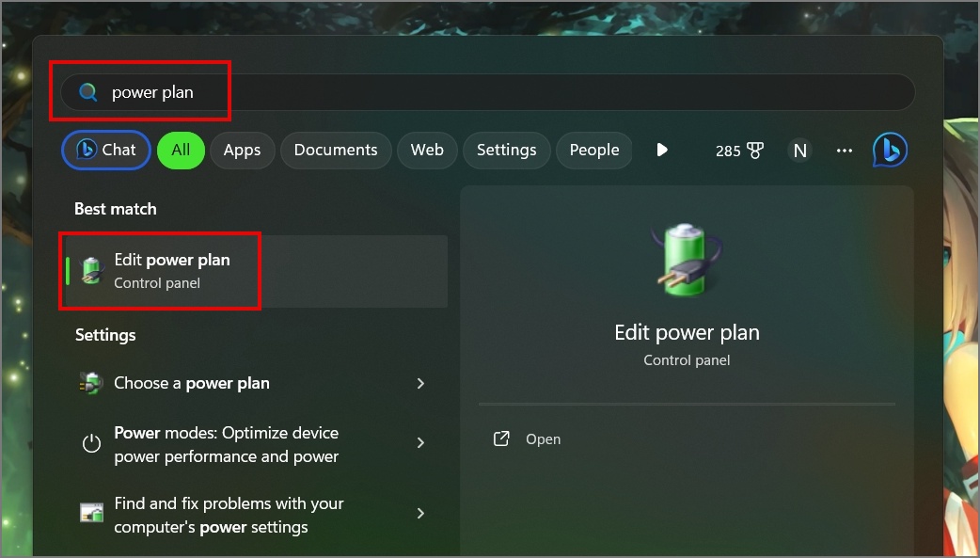Show more filters with the play arrow
Screen dimensions: 980x558
point(662,151)
